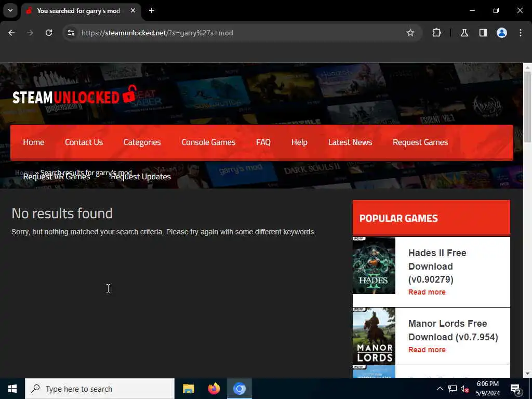Bookmark this page with star icon
Image resolution: width=532 pixels, height=399 pixels.
coord(410,33)
